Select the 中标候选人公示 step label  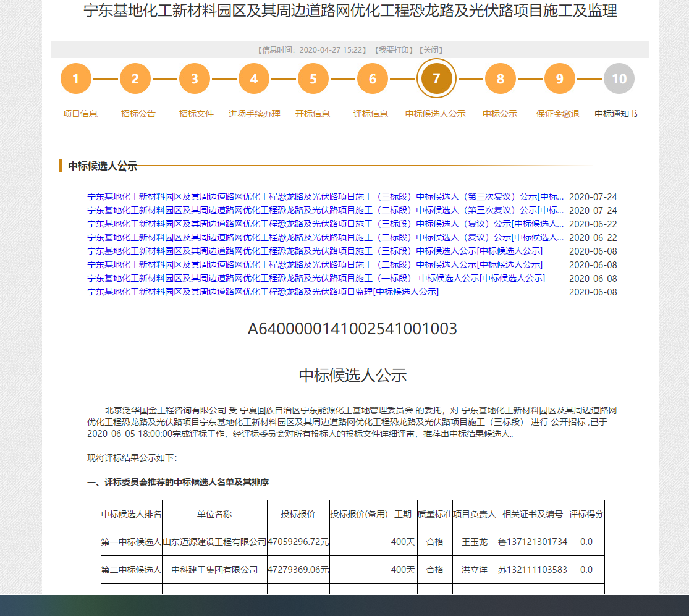pos(436,114)
